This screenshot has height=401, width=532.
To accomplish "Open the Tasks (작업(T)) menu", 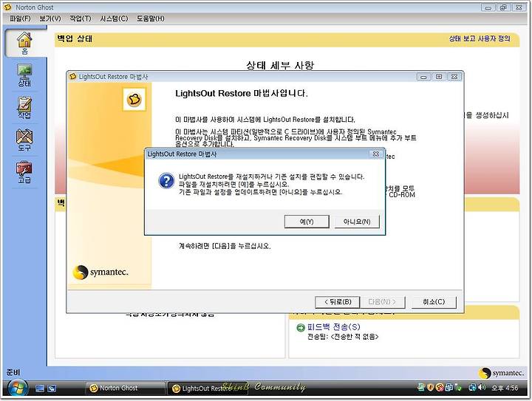I will click(x=81, y=18).
